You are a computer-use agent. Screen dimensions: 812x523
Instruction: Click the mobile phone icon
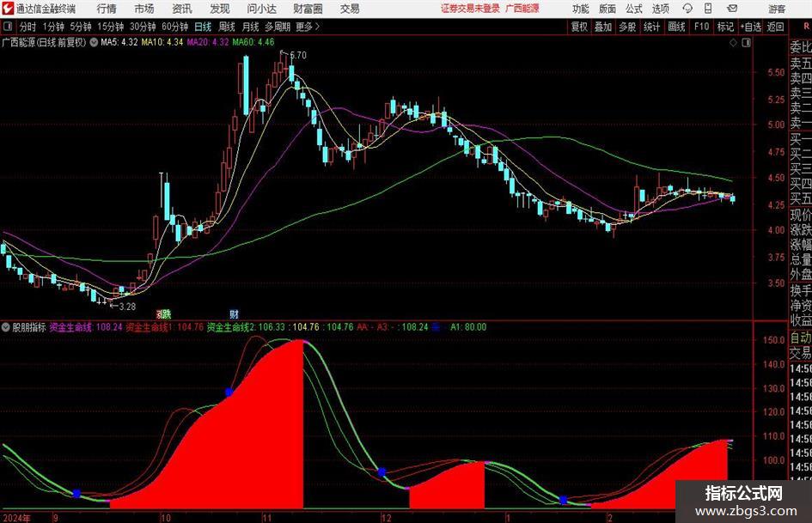click(x=708, y=9)
